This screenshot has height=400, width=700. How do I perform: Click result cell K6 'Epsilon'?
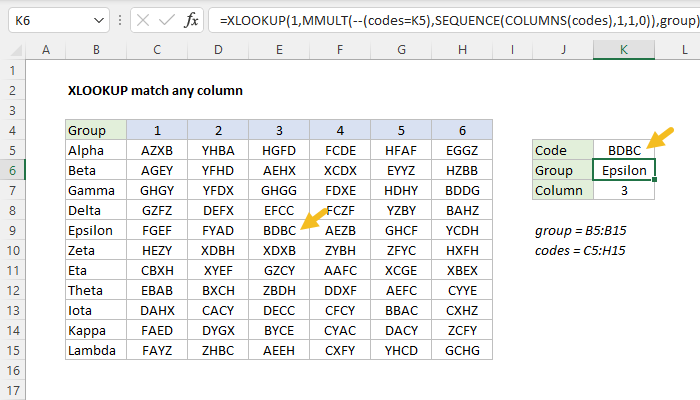[x=624, y=171]
